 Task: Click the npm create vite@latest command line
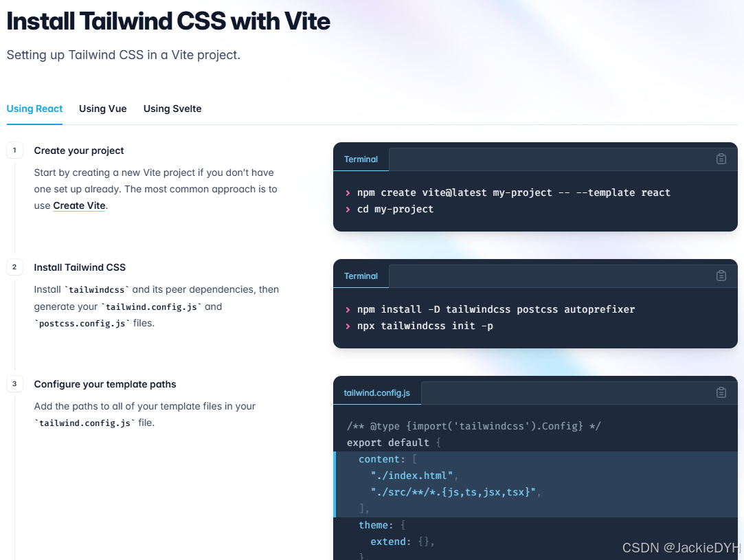click(x=514, y=192)
